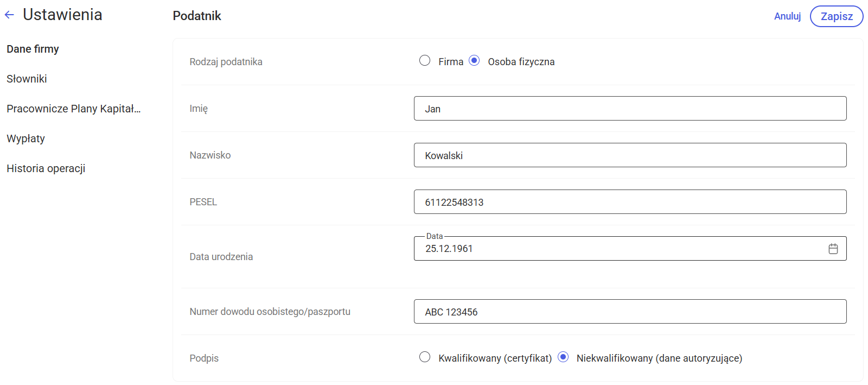Click the Ustawienia page title
Image resolution: width=868 pixels, height=385 pixels.
(62, 15)
